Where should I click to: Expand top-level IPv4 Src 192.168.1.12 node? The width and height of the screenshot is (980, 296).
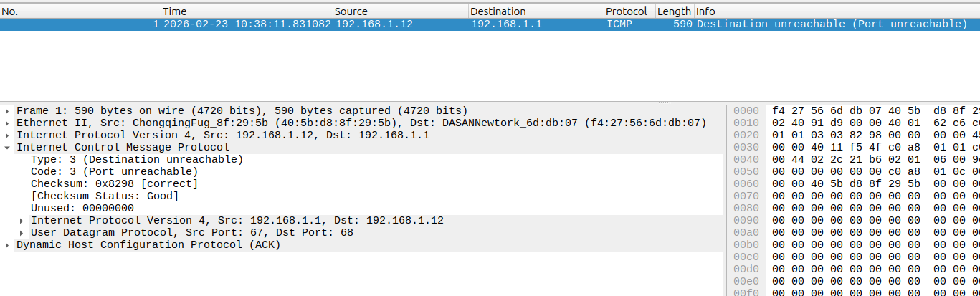6,135
